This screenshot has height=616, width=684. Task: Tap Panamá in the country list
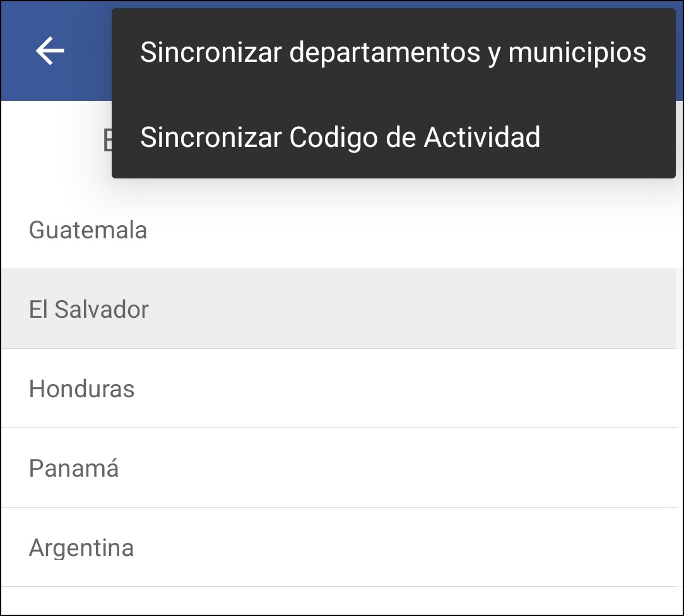pyautogui.click(x=74, y=468)
